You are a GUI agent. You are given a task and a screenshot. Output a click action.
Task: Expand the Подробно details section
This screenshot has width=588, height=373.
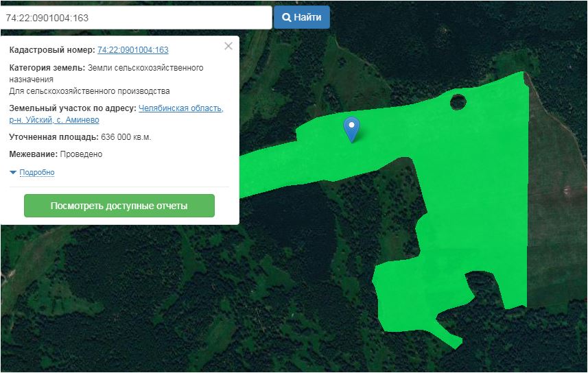[37, 172]
